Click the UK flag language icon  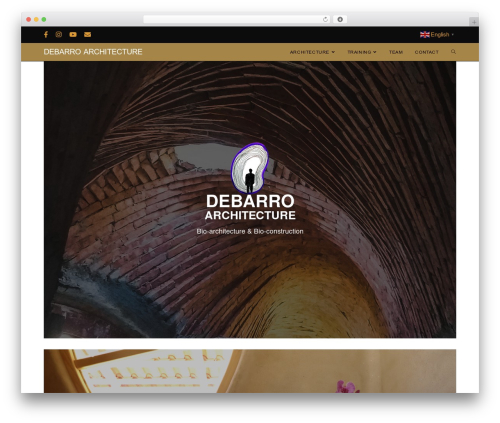(x=425, y=34)
